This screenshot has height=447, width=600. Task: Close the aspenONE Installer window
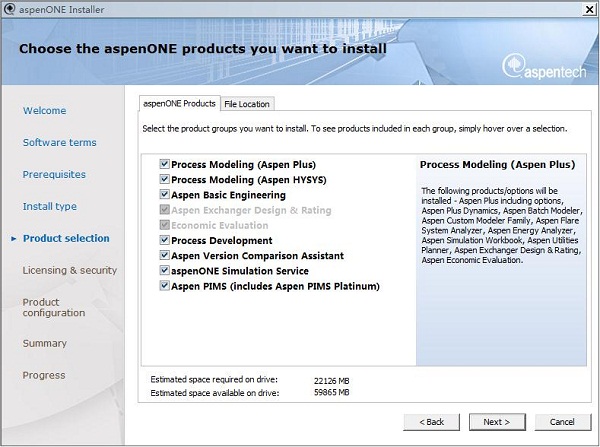(x=590, y=10)
